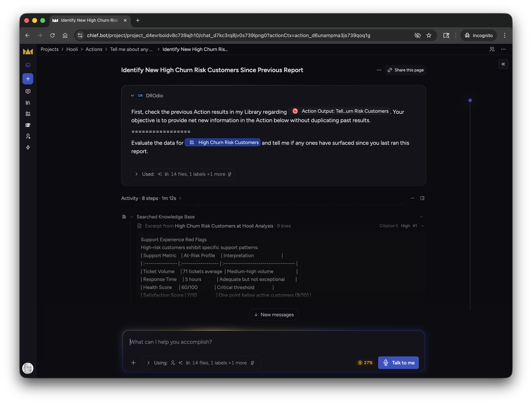Viewport: 532px width, 404px height.
Task: Open a new browser tab
Action: pos(138,20)
